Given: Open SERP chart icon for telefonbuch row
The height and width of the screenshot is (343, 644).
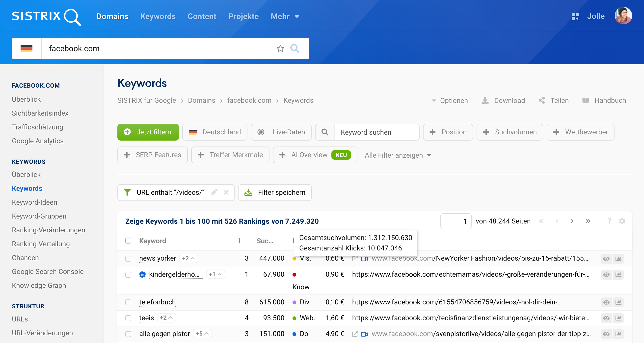Looking at the screenshot, I should (x=618, y=302).
